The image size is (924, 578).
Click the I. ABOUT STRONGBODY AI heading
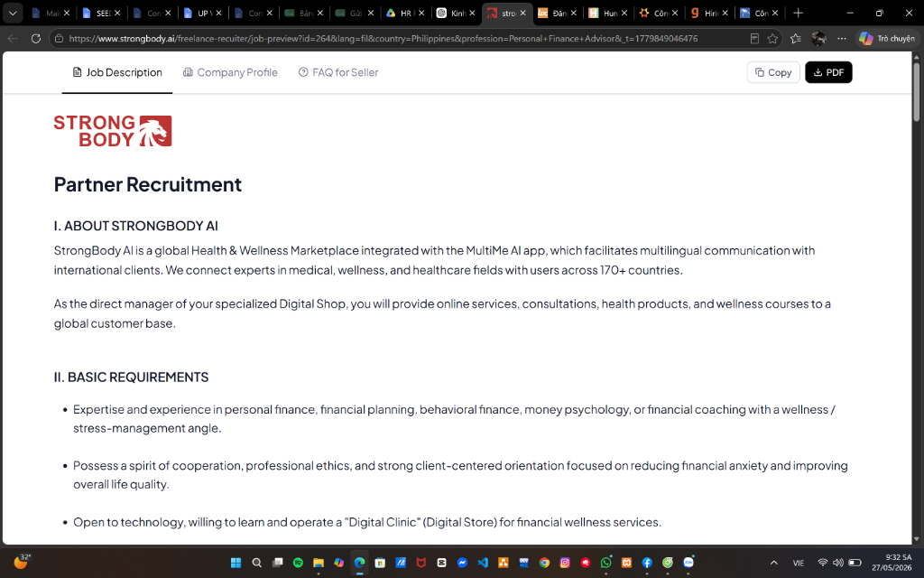[x=136, y=226]
